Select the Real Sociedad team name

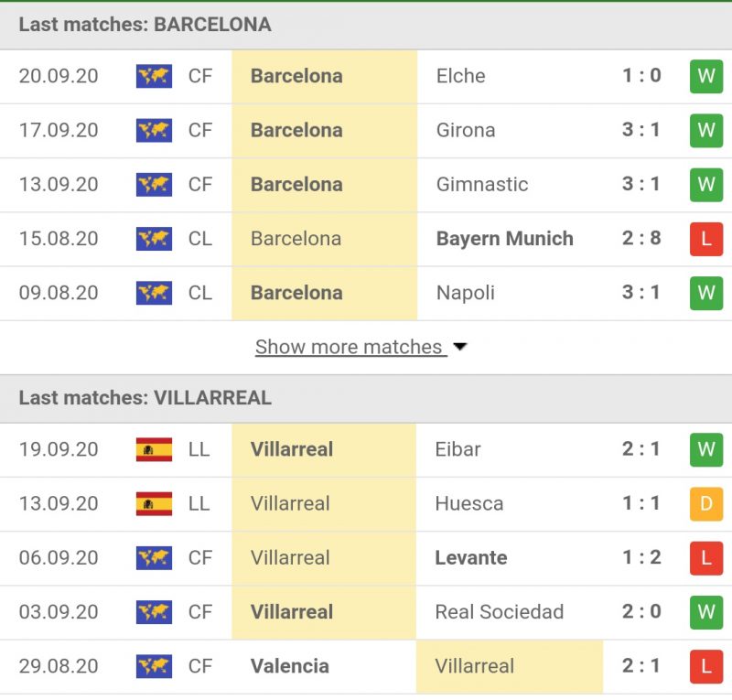click(499, 612)
